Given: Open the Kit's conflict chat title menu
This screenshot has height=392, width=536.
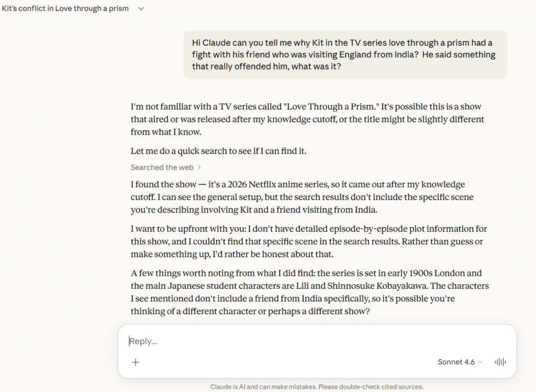Looking at the screenshot, I should [65, 9].
